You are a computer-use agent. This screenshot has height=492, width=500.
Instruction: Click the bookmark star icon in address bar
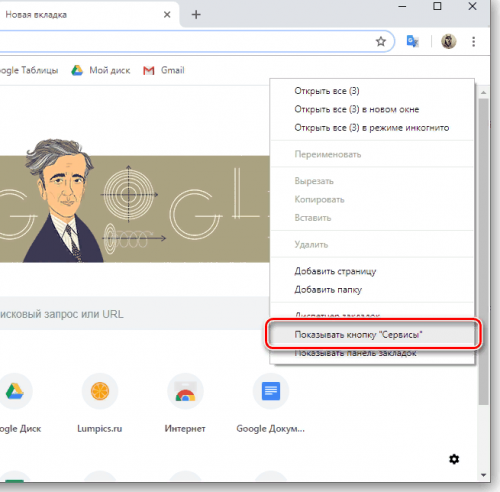coord(381,41)
